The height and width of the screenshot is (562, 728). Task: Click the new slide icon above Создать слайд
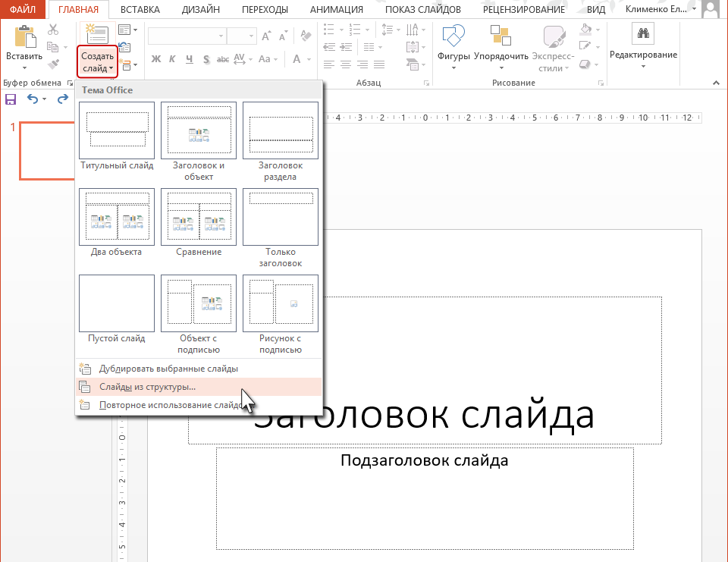[x=97, y=33]
